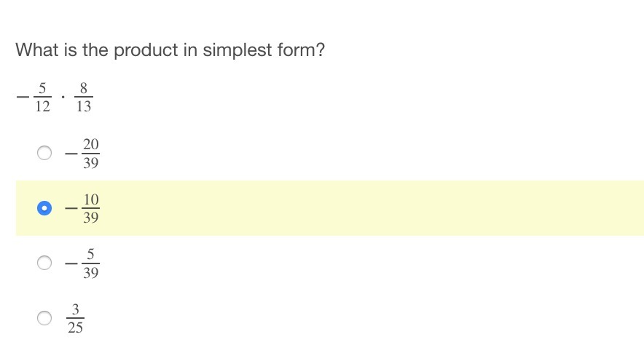
Task: Click the −10/39 answer fraction label
Action: coord(82,208)
